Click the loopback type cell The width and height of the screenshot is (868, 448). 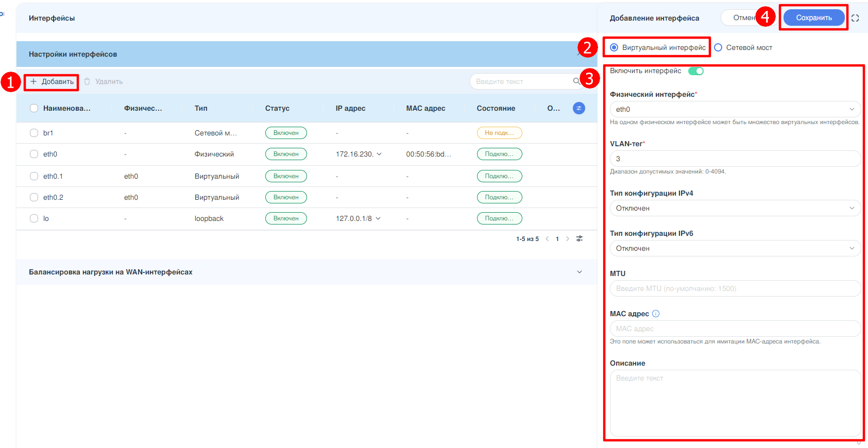tap(209, 218)
